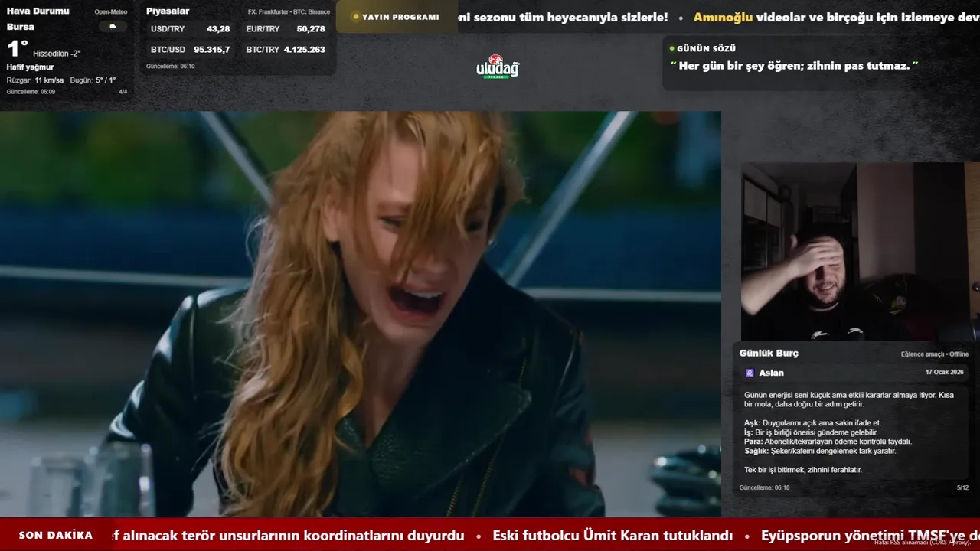Click the Open-Meteo source label
Image resolution: width=980 pixels, height=551 pixels.
click(111, 12)
